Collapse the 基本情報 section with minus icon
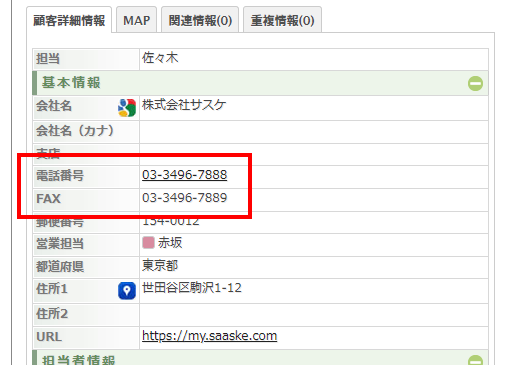 475,83
